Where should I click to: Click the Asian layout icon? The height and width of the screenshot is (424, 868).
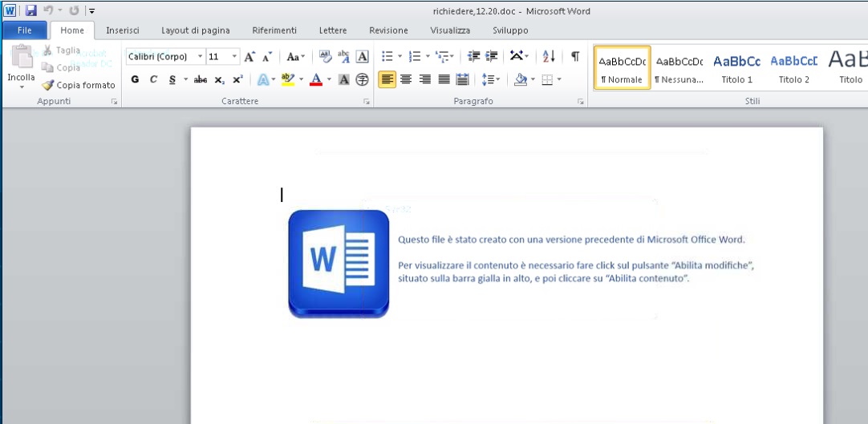click(517, 56)
